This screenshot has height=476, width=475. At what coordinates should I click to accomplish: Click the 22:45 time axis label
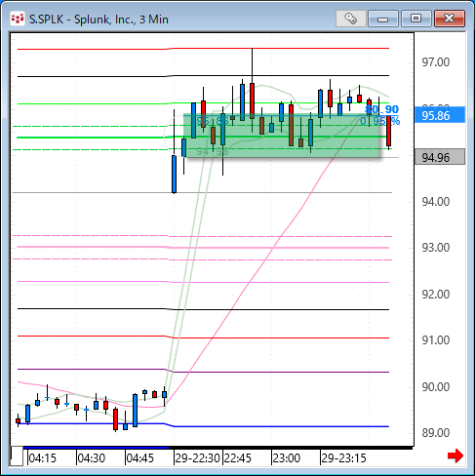(x=238, y=458)
